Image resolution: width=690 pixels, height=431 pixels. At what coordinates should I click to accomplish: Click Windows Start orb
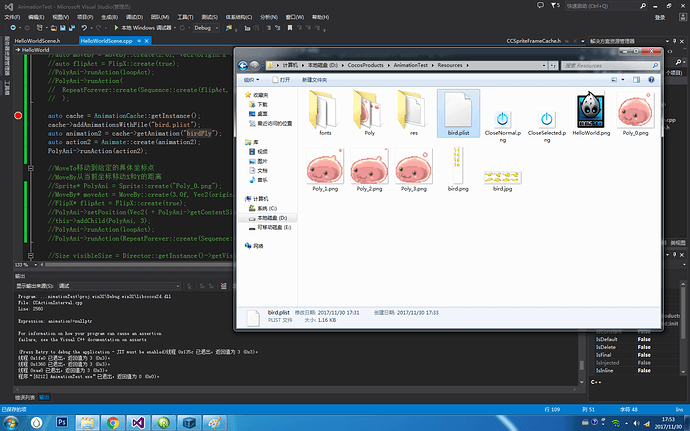click(x=11, y=423)
